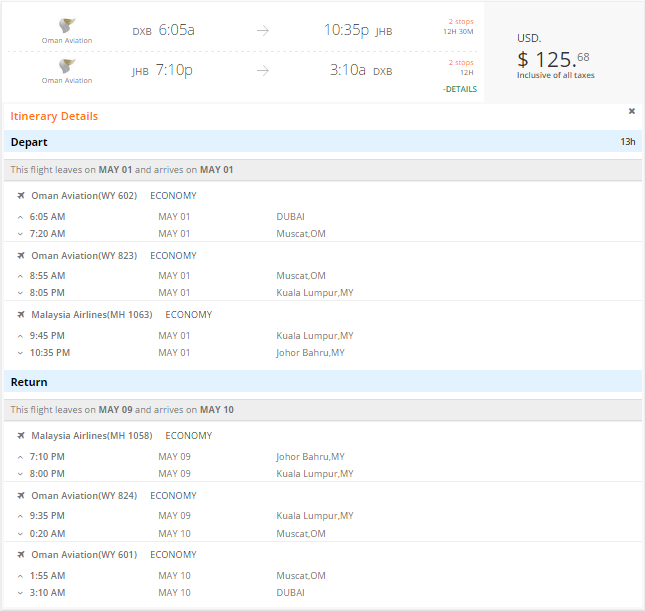Click the 13h duration in Depart header
The width and height of the screenshot is (645, 611).
[x=628, y=142]
